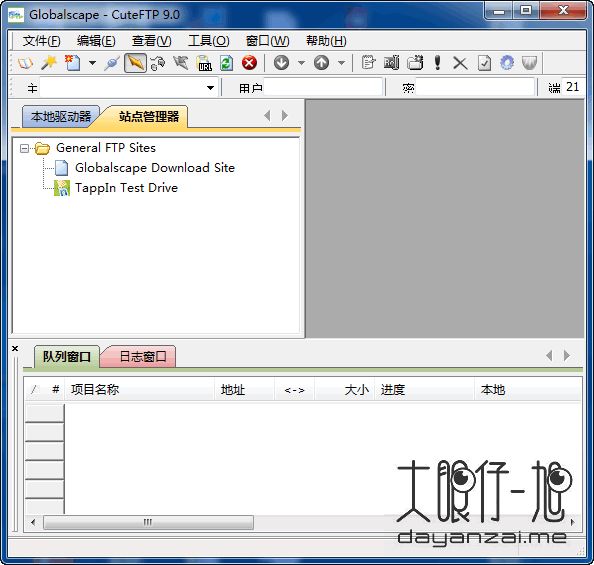Click the right tab scroll arrow in site pane
The image size is (594, 565).
pos(284,116)
